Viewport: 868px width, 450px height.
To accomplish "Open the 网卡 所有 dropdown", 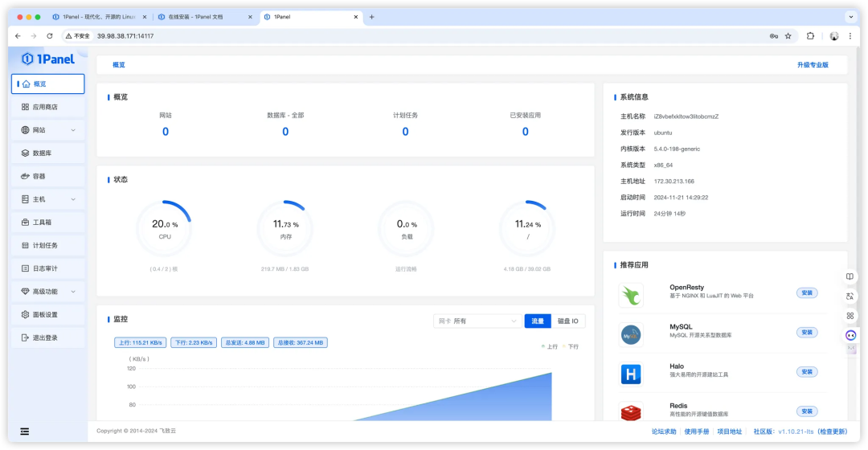I will (477, 321).
